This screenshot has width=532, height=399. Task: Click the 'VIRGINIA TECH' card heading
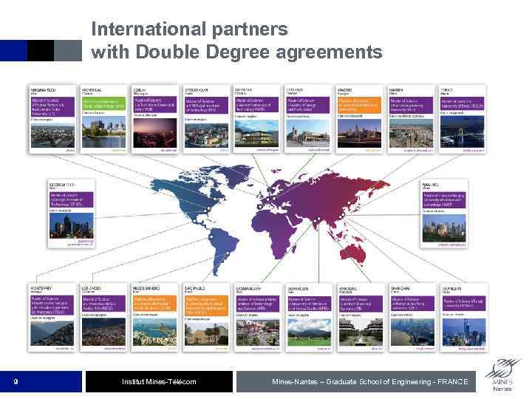[43, 90]
